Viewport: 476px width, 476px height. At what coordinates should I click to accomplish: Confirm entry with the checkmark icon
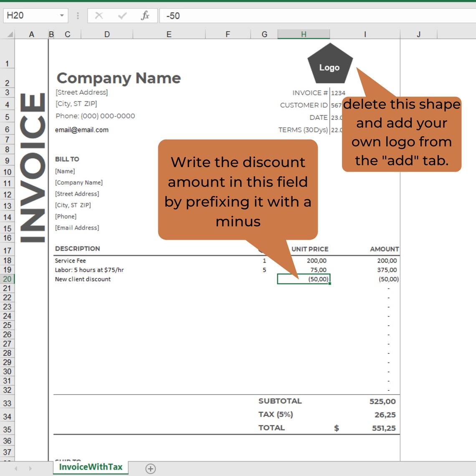point(122,15)
